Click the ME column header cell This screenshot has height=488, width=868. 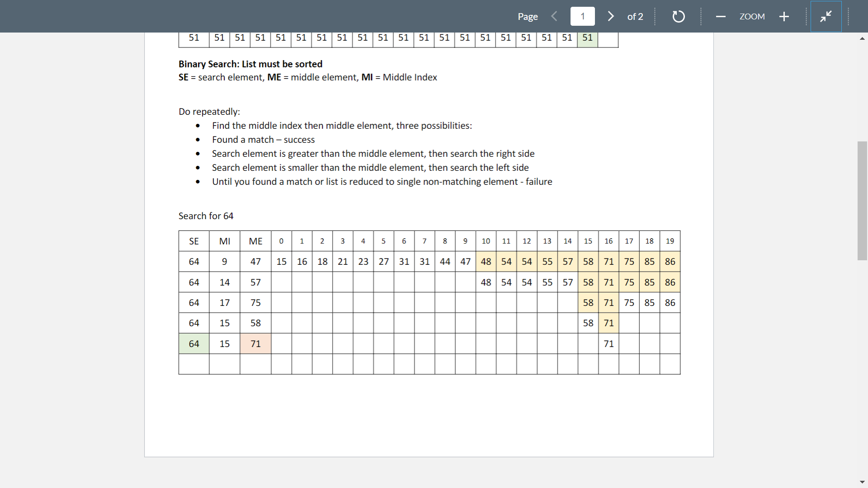[x=255, y=241]
